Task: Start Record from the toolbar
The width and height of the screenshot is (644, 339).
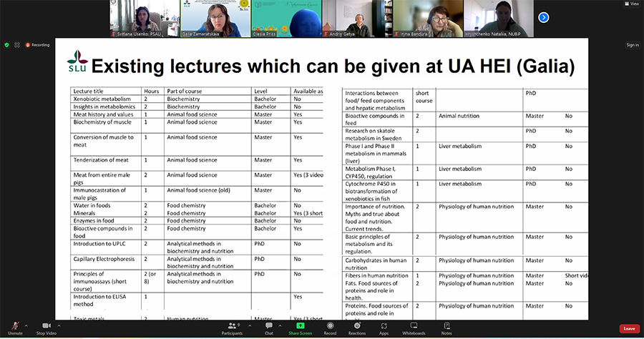Action: tap(330, 328)
